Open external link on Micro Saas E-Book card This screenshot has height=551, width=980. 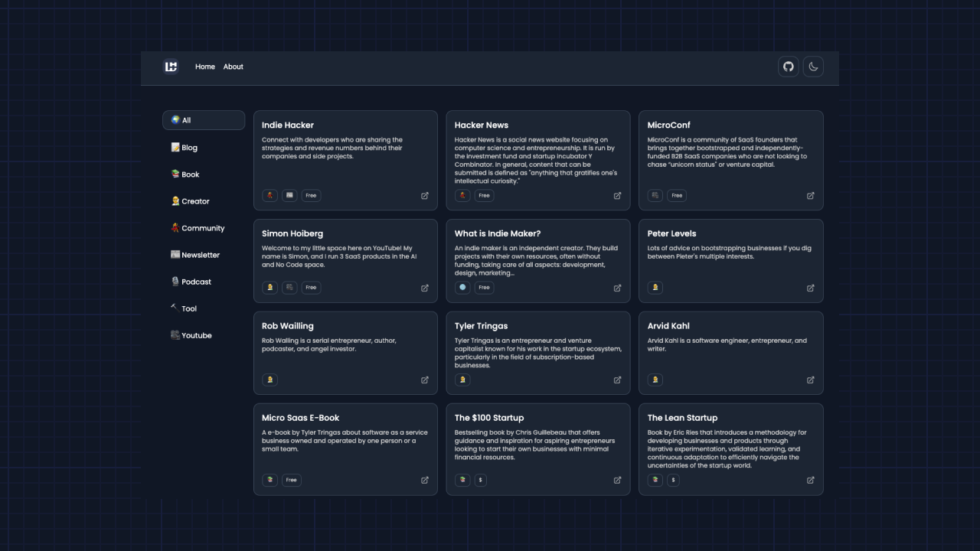coord(425,481)
